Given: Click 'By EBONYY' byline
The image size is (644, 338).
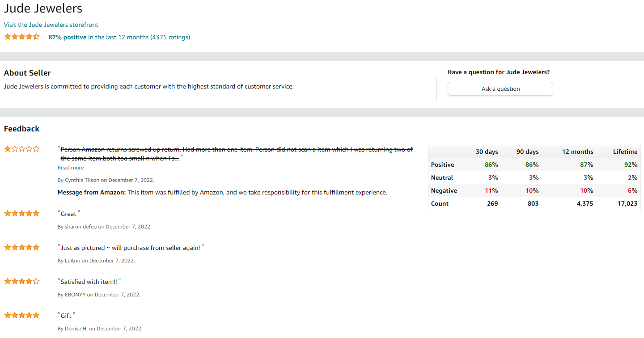Looking at the screenshot, I should coord(99,295).
